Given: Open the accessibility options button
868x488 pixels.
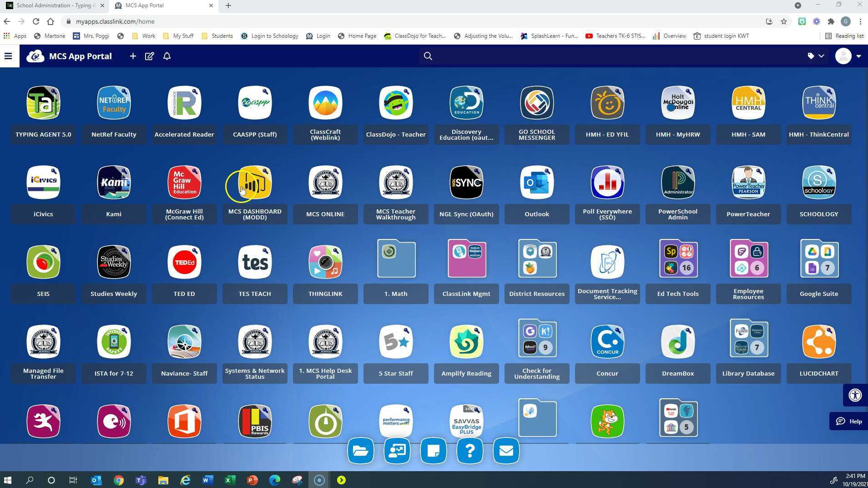Looking at the screenshot, I should (855, 395).
